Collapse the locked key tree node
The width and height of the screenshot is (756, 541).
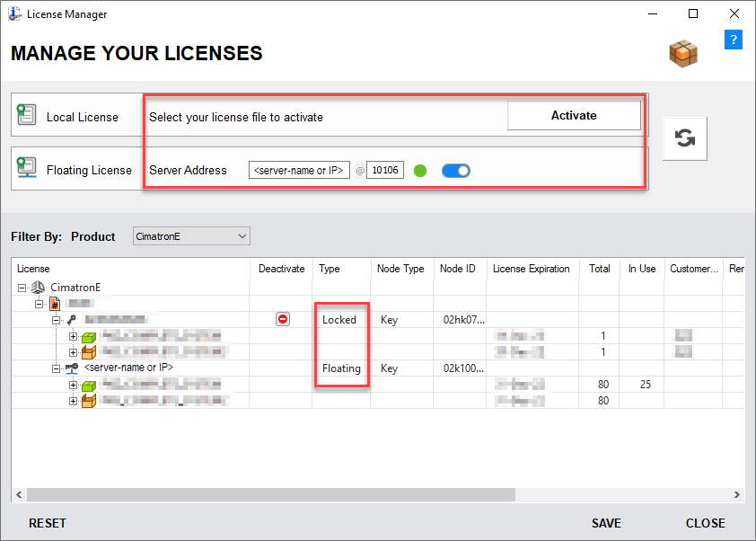point(56,320)
